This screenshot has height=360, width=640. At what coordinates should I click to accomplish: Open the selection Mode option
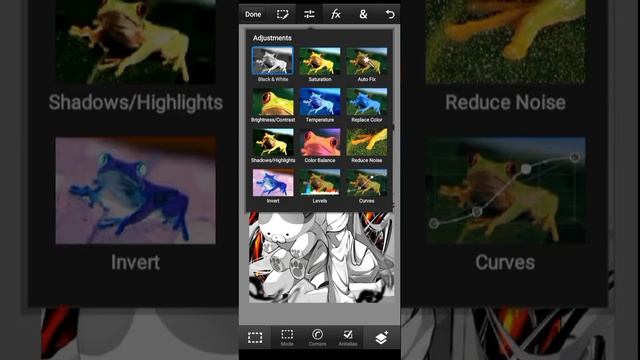click(287, 338)
